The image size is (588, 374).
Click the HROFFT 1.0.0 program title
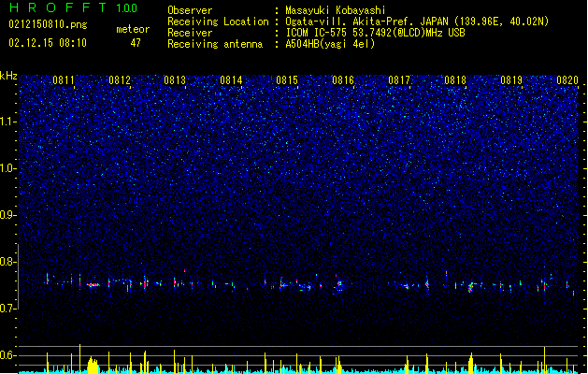pos(73,7)
